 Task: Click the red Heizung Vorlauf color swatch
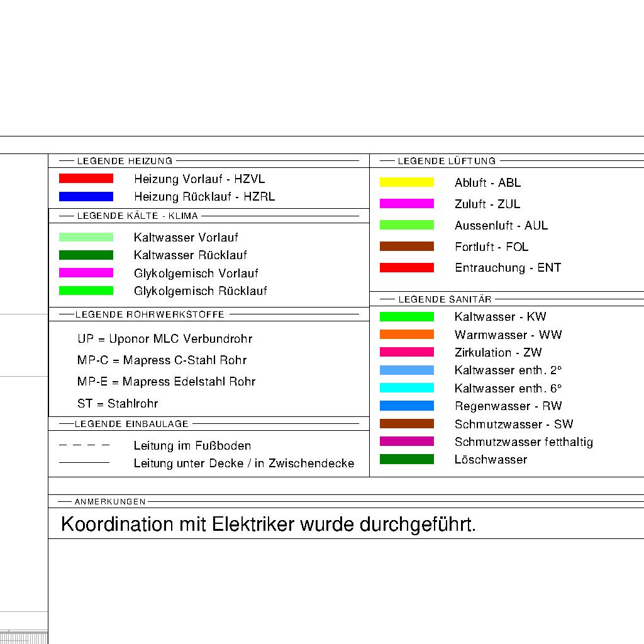[x=86, y=179]
